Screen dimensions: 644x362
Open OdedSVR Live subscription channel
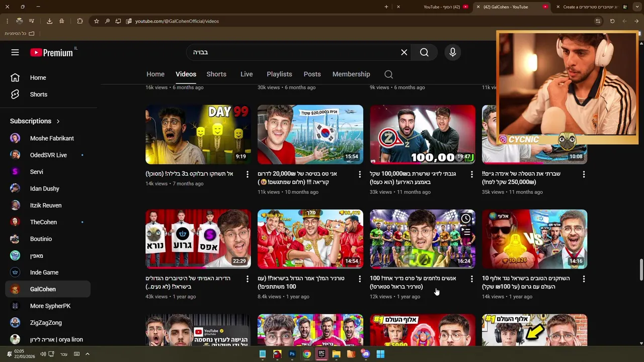tap(48, 155)
